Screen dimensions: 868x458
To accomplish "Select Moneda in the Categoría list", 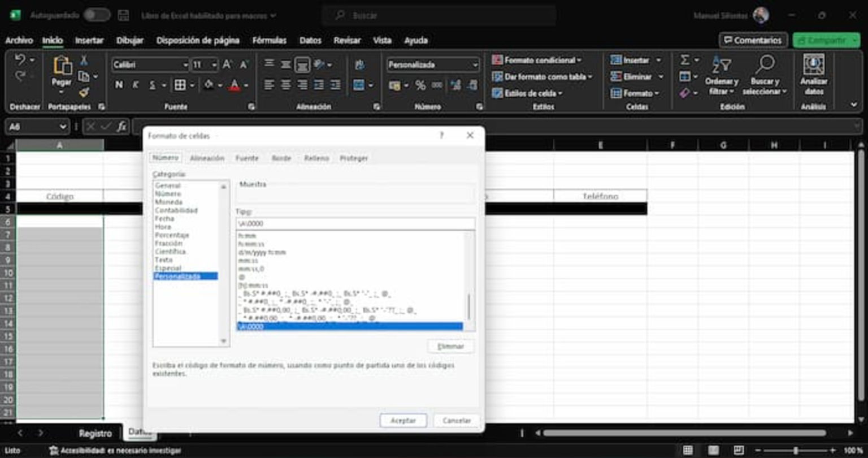I will (x=168, y=202).
